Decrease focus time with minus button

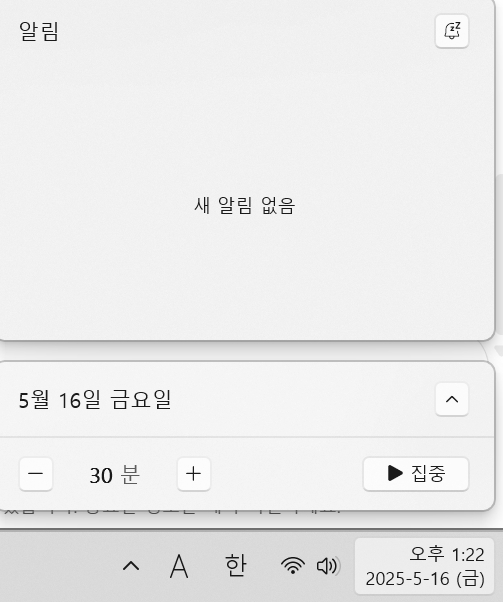click(36, 474)
